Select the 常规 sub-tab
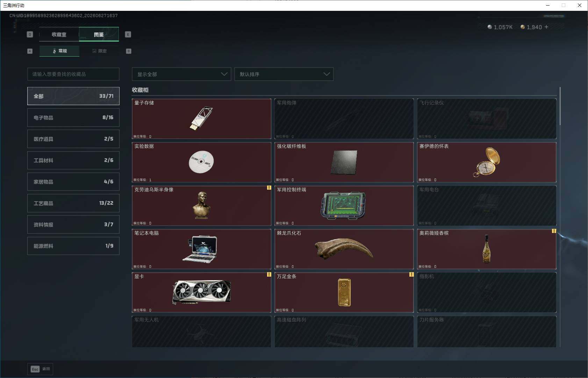The height and width of the screenshot is (378, 588). tap(59, 51)
